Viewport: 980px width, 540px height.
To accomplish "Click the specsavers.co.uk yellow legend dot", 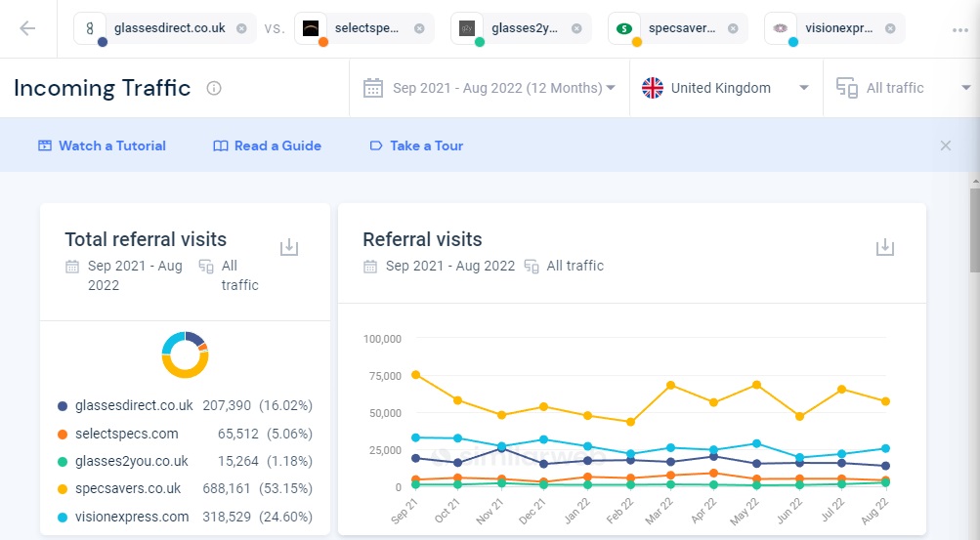I will tap(63, 489).
